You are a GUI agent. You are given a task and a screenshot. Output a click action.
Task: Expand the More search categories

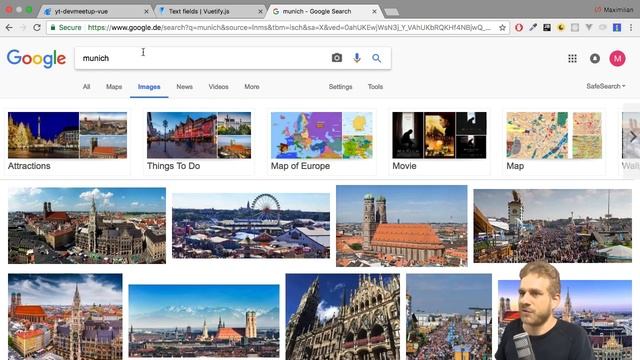click(x=252, y=87)
